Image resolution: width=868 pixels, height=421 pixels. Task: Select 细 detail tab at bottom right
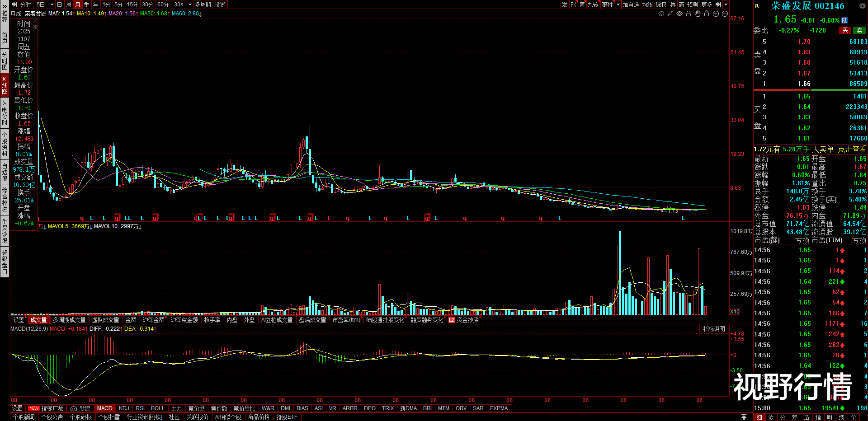click(x=759, y=417)
